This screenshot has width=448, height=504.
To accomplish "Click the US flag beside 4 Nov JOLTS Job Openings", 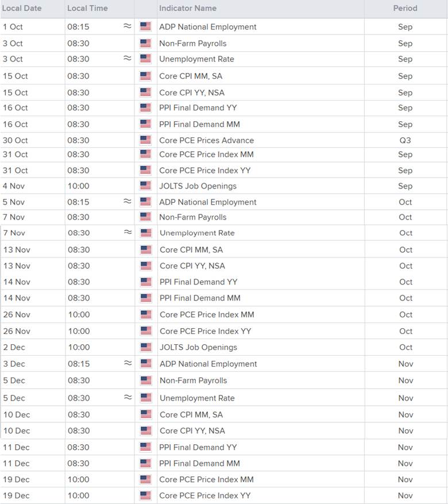I will [x=145, y=186].
